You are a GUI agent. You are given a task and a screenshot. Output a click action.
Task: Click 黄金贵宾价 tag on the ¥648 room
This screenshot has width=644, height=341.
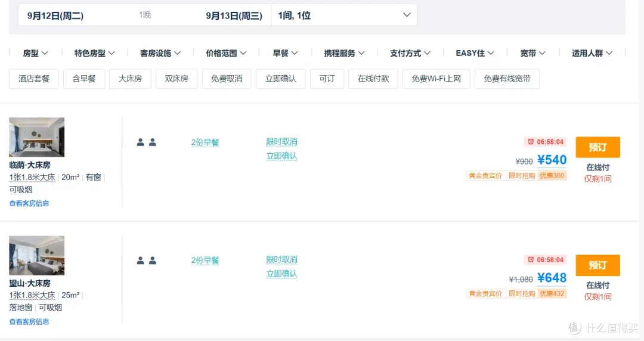point(485,294)
